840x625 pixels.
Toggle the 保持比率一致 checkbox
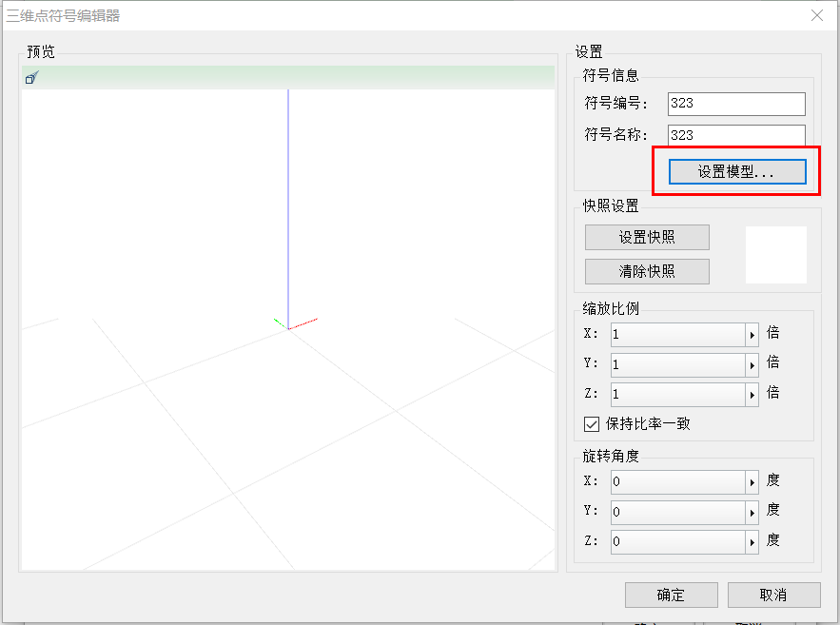[592, 424]
